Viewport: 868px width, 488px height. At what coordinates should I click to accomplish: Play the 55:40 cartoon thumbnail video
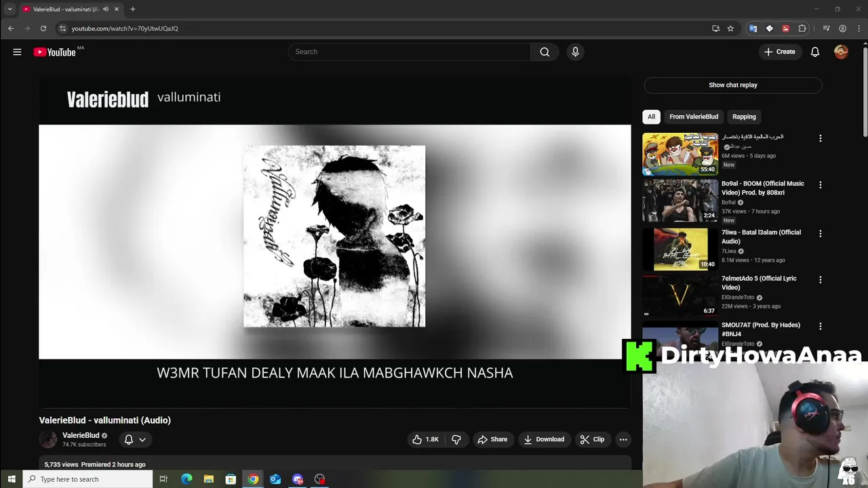point(680,154)
